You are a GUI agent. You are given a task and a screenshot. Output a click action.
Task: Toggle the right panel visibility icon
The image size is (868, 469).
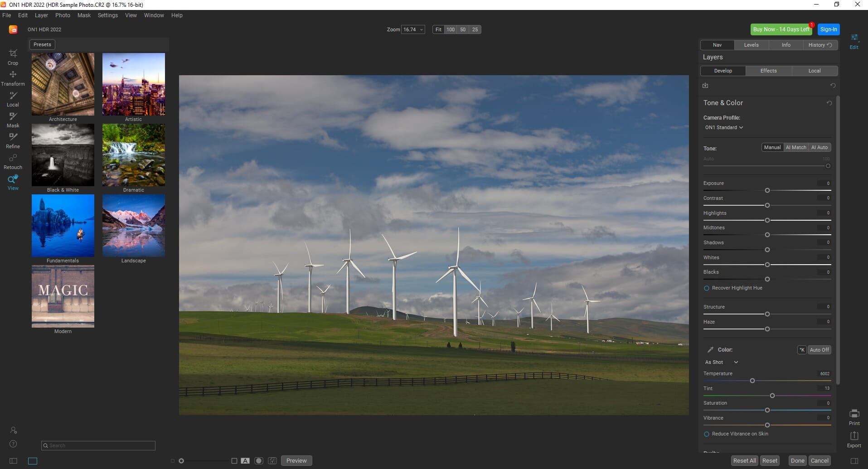[854, 461]
